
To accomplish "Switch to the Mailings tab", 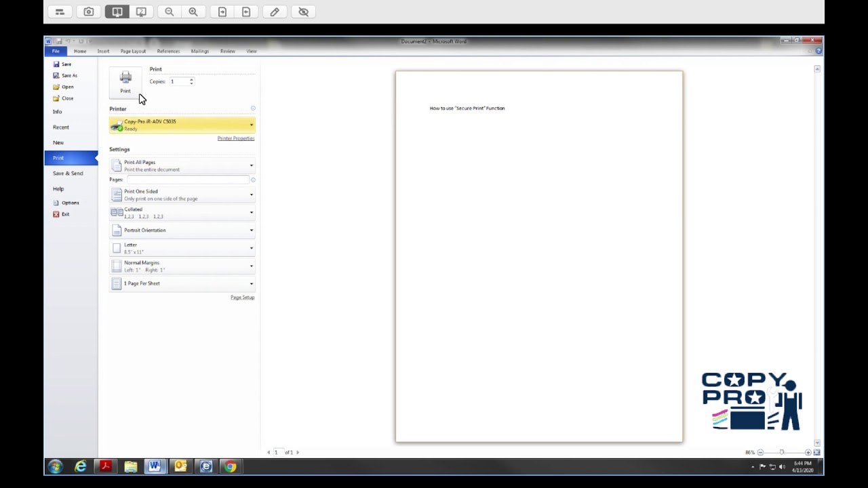I will (x=200, y=52).
